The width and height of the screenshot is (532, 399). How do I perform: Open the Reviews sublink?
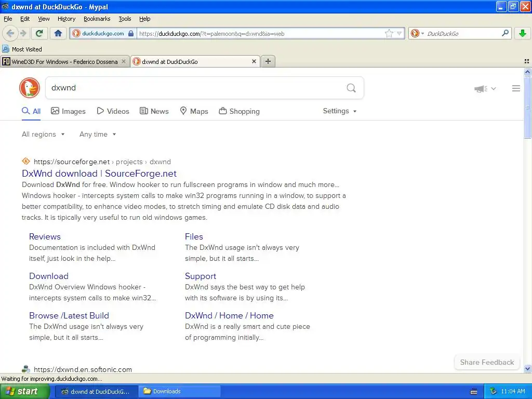pos(45,236)
